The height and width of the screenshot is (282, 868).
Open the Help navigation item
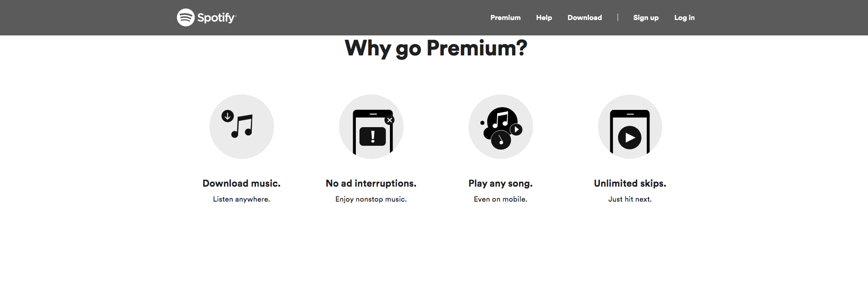coord(544,18)
